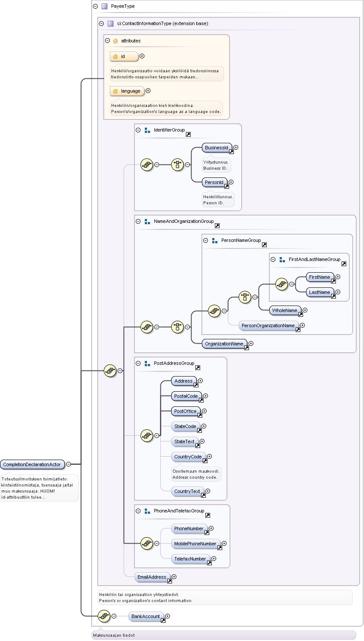
Task: Select the MobilePhoneNumber element
Action: [x=196, y=544]
